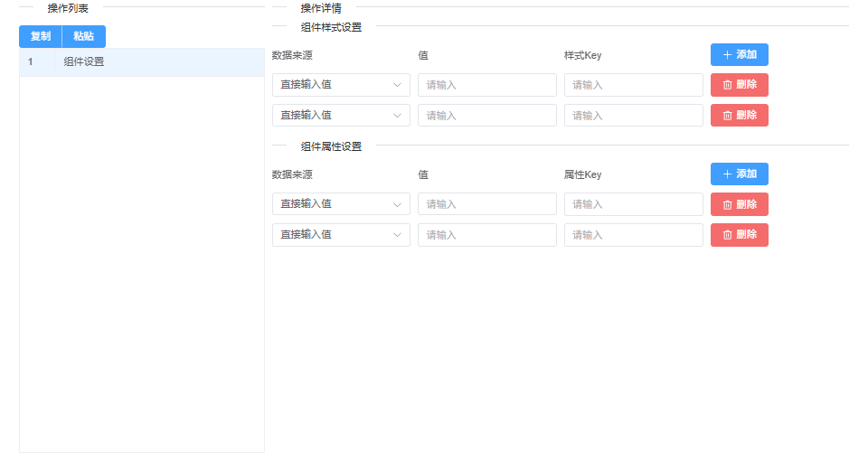Click the 操作详情 heading

pos(321,8)
